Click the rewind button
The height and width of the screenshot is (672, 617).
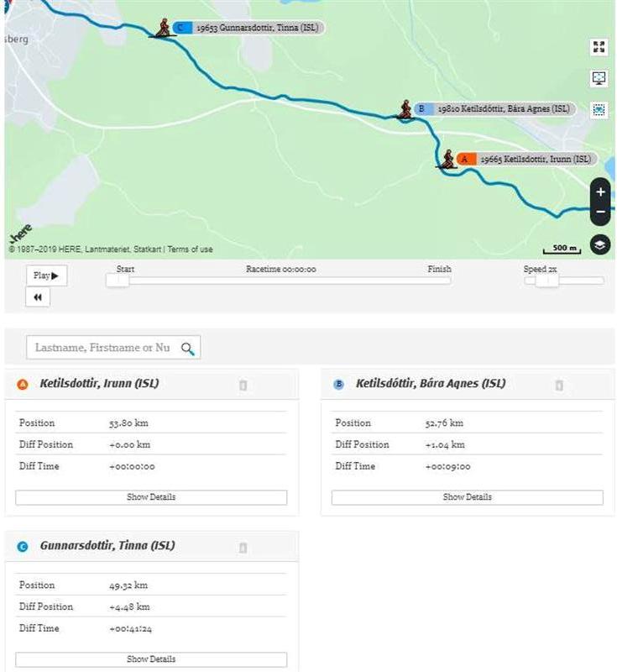(x=38, y=297)
